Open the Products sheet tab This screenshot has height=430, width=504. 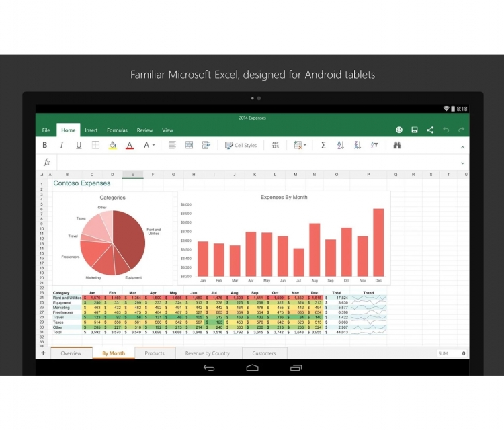point(155,353)
